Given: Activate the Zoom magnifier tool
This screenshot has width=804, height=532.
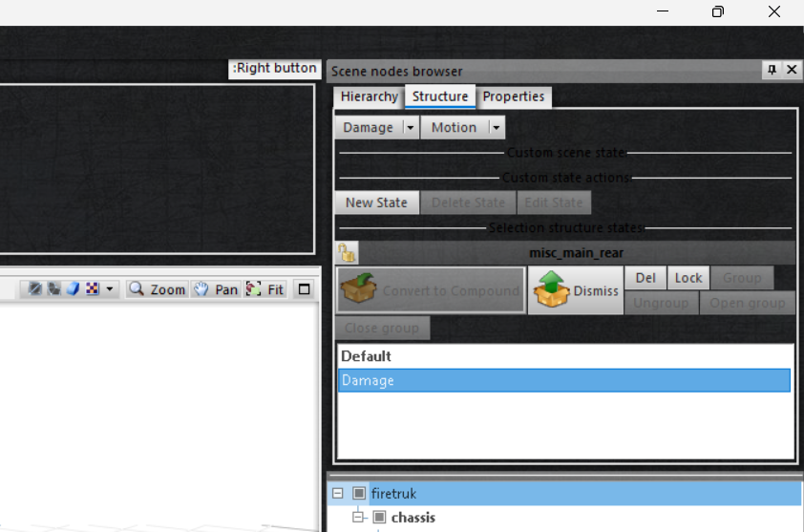Looking at the screenshot, I should [157, 289].
